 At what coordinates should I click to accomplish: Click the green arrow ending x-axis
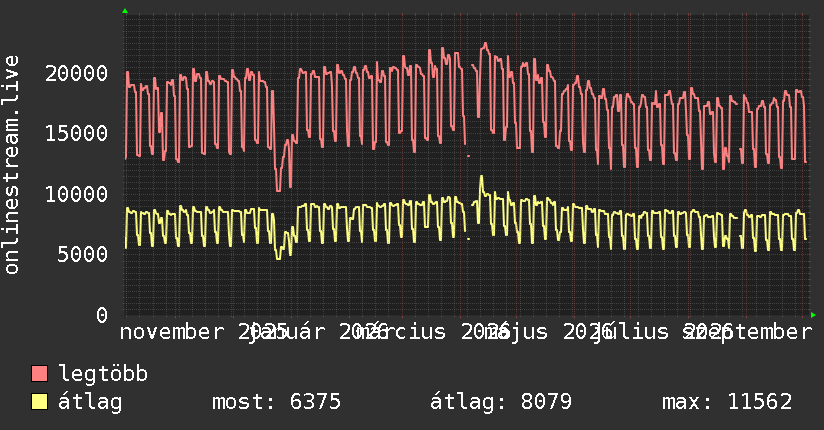(x=813, y=315)
